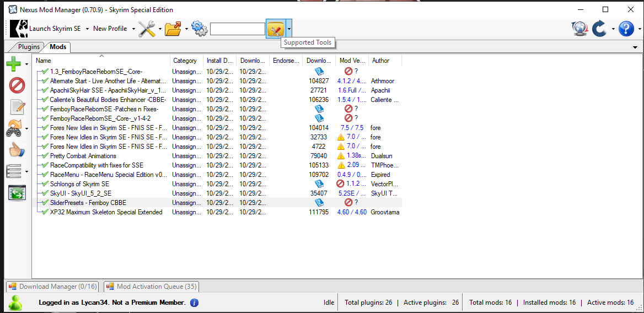Image resolution: width=644 pixels, height=313 pixels.
Task: Sort by the Name column header
Action: (102, 60)
